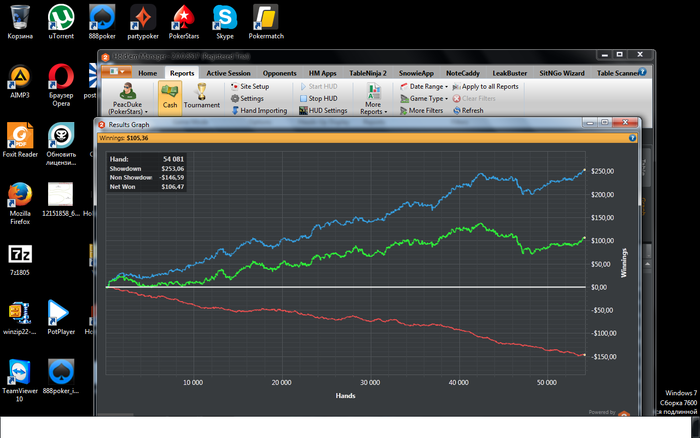Click the help icon in Results Graph bar
Image resolution: width=700 pixels, height=438 pixels.
click(632, 138)
